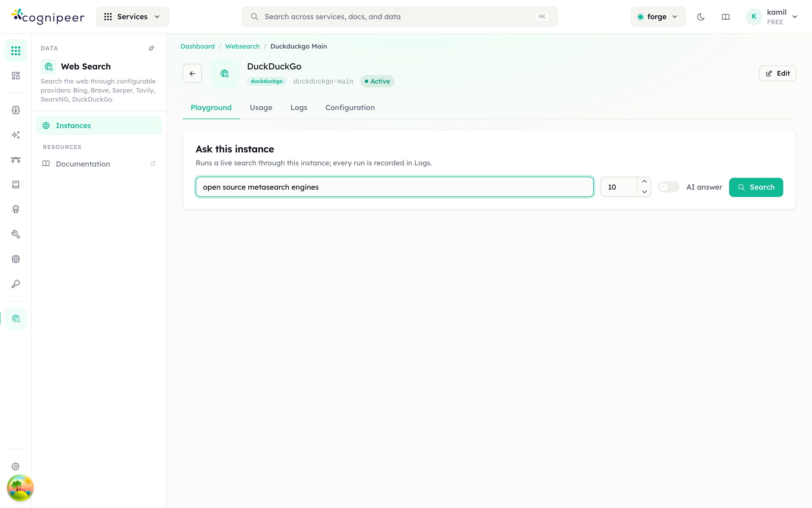Switch to the Playground tab
The height and width of the screenshot is (508, 812).
tap(211, 108)
